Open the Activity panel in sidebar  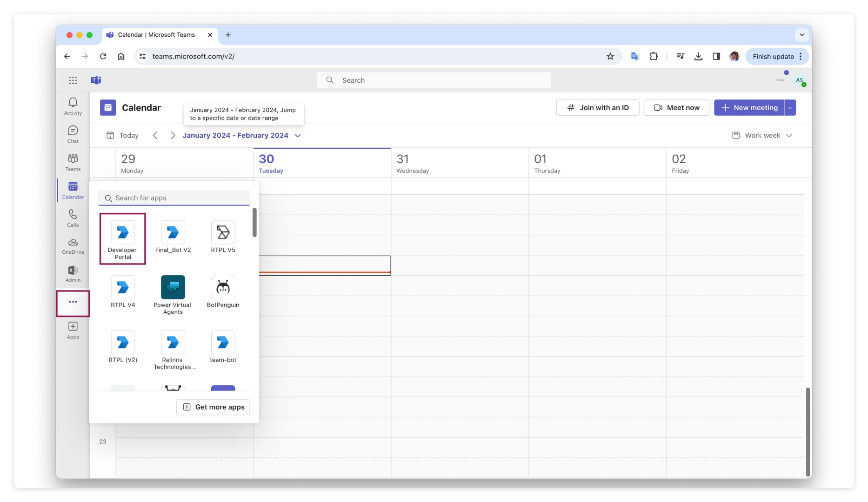click(73, 106)
